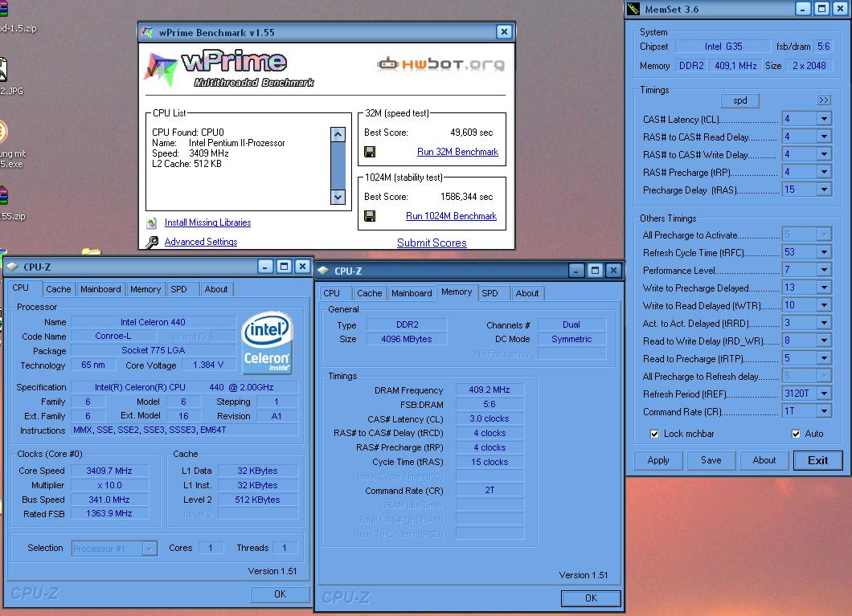Open the RAS# to CAS# Write Delay dropdown
The width and height of the screenshot is (852, 616).
825,154
